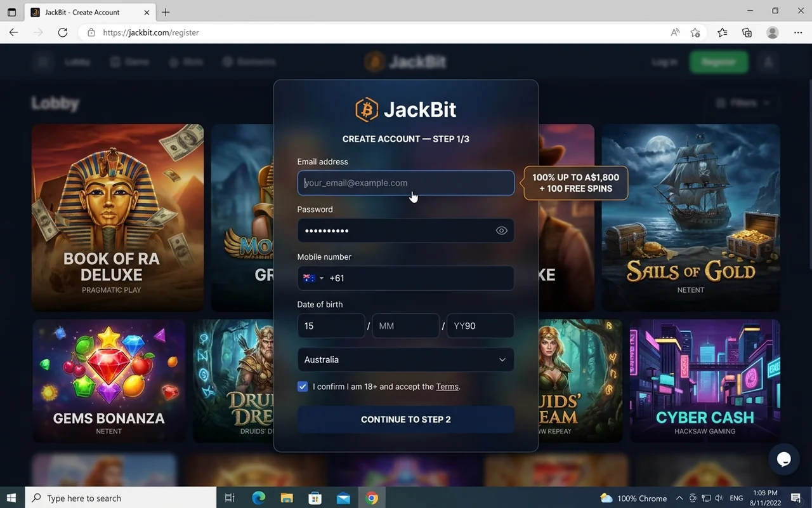Open the tab actions menu icon
Viewport: 812px width, 508px height.
(x=11, y=12)
